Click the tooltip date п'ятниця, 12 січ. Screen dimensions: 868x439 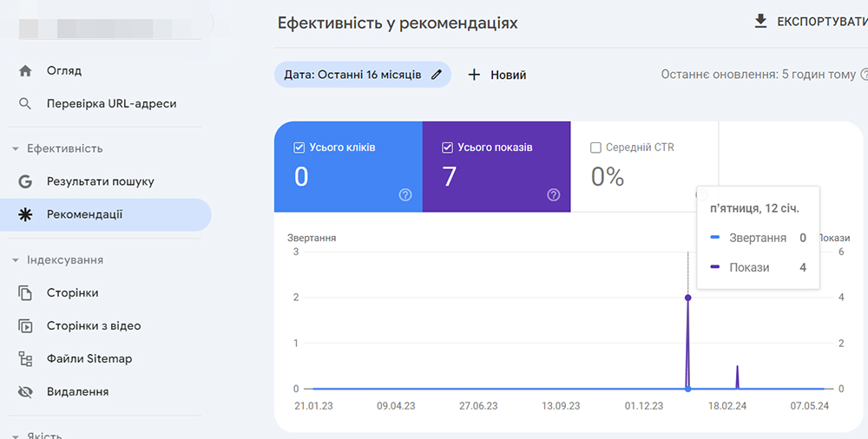click(754, 209)
